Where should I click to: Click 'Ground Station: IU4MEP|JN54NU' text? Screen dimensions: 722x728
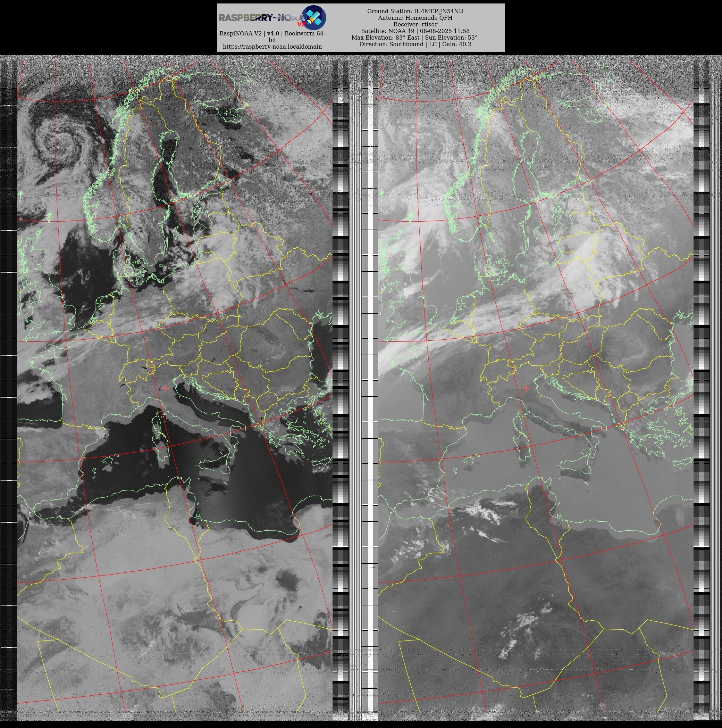coord(415,11)
